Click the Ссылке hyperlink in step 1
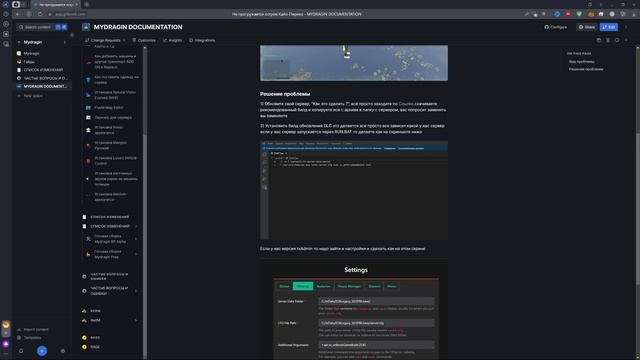 406,104
